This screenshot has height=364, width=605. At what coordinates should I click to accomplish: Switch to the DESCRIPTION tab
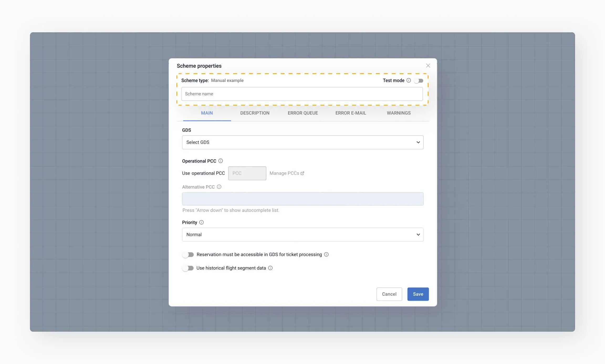pos(255,113)
